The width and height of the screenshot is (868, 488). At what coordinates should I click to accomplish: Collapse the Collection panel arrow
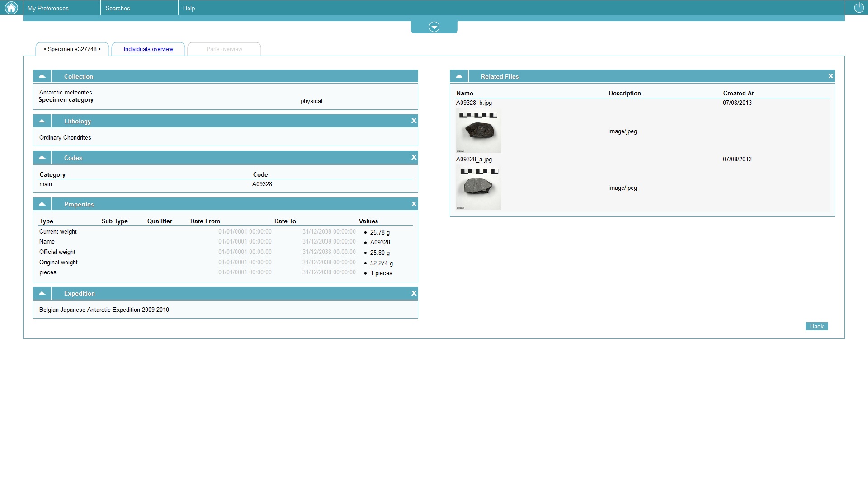pos(42,76)
